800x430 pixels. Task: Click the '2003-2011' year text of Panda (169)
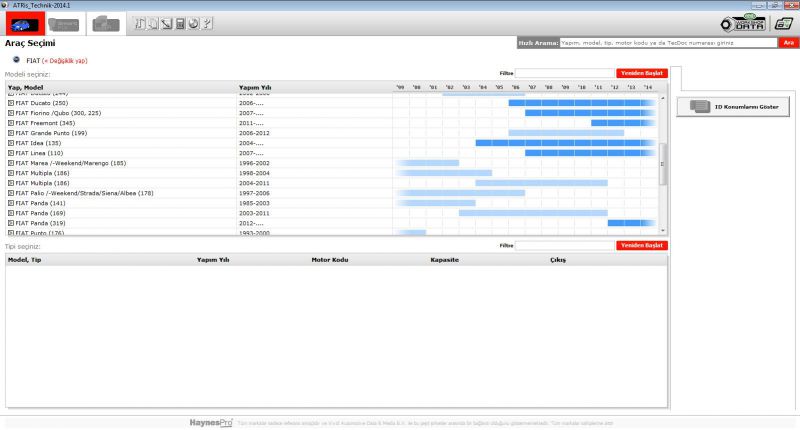(x=254, y=213)
